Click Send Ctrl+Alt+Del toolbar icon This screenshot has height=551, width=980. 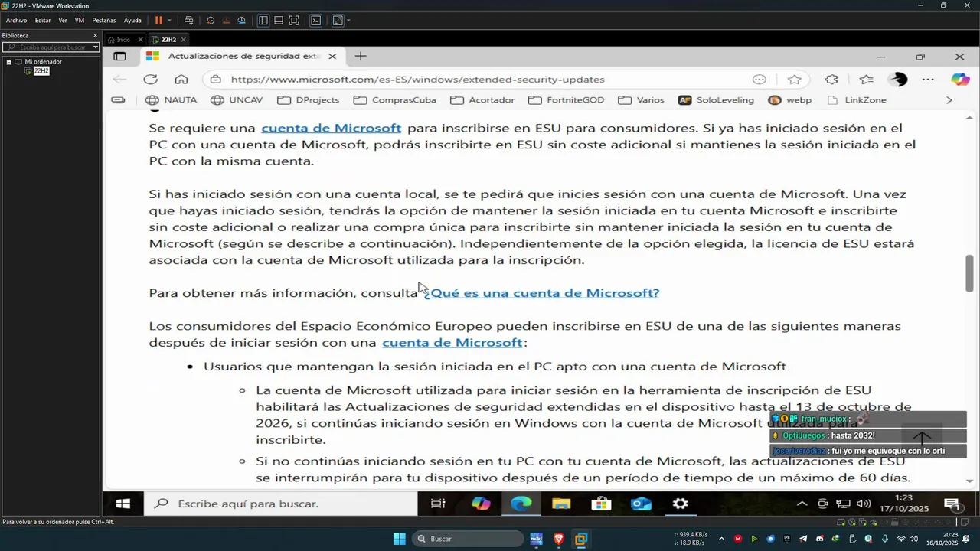[x=189, y=21]
